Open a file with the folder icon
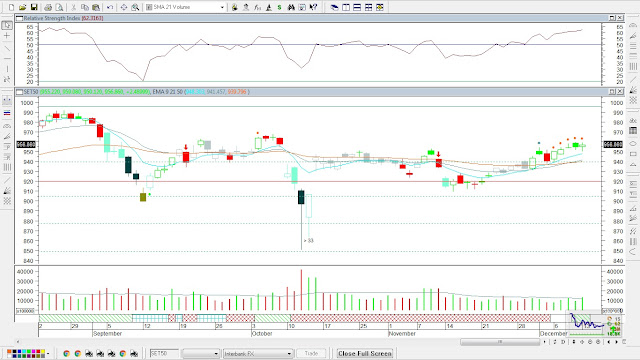 [x=22, y=7]
